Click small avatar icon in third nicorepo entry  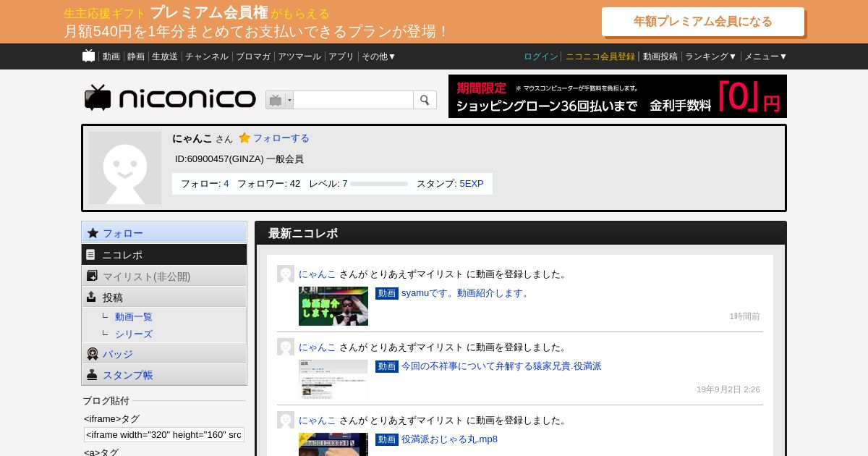[x=286, y=420]
